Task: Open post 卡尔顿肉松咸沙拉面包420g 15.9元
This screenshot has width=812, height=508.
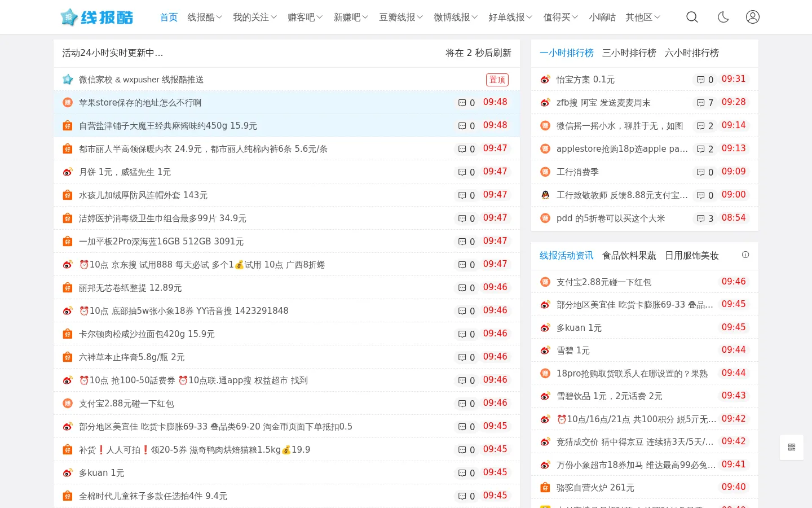Action: (x=147, y=334)
